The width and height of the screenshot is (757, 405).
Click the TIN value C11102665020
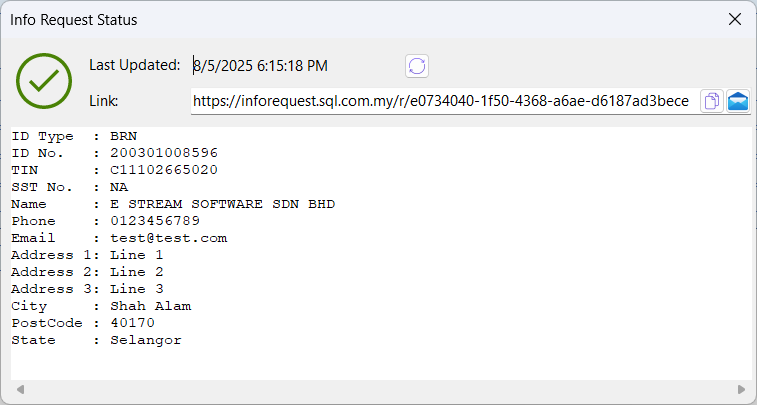164,170
